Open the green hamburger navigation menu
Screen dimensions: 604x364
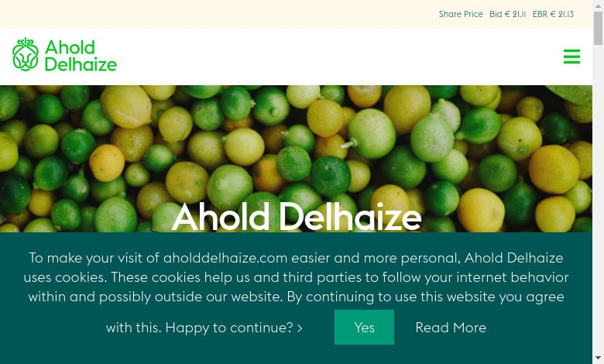571,57
